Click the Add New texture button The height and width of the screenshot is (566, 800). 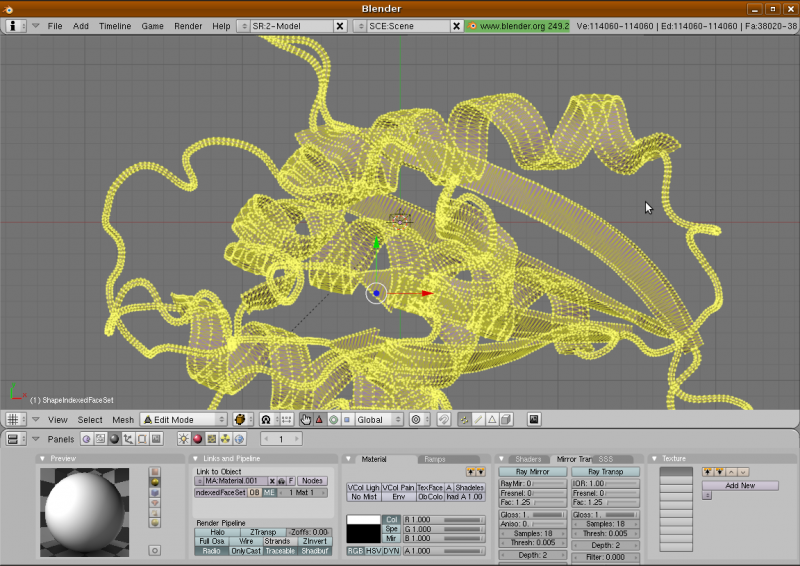click(739, 485)
